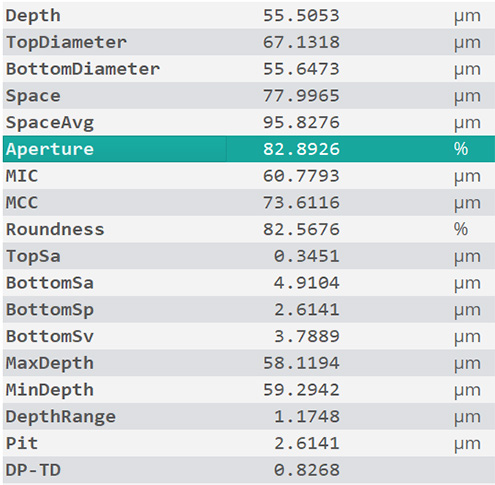The height and width of the screenshot is (485, 495).
Task: Click the MIC value 60.7793
Action: pos(301,176)
